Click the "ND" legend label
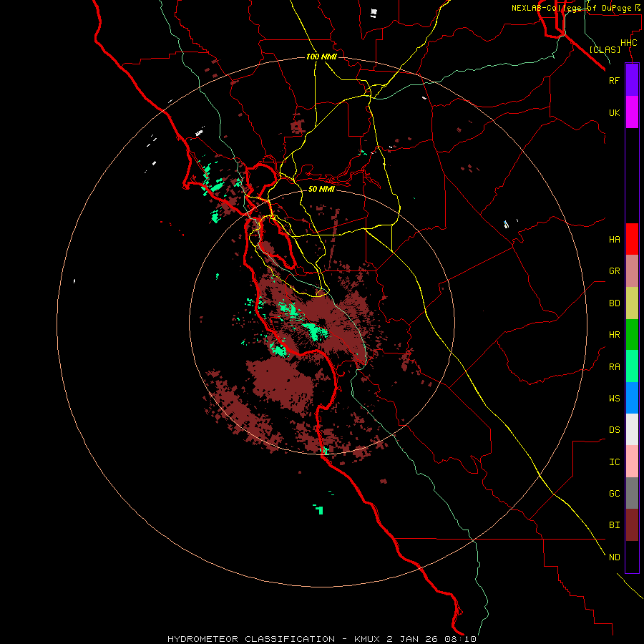 pyautogui.click(x=614, y=557)
